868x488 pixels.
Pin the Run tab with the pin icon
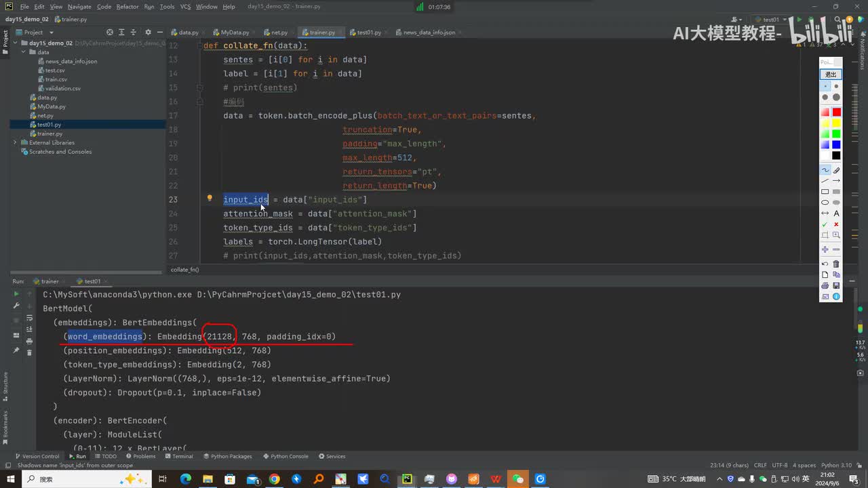[16, 350]
